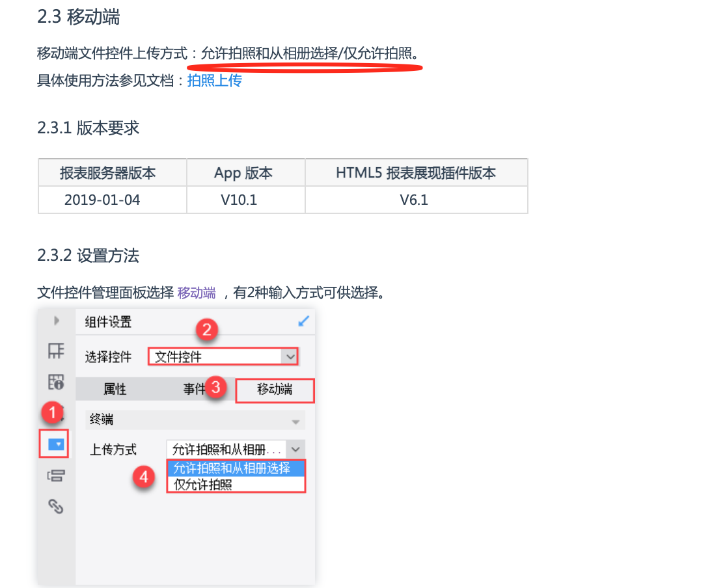Switch to the 移动端 tab
This screenshot has height=588, width=712.
[x=275, y=390]
